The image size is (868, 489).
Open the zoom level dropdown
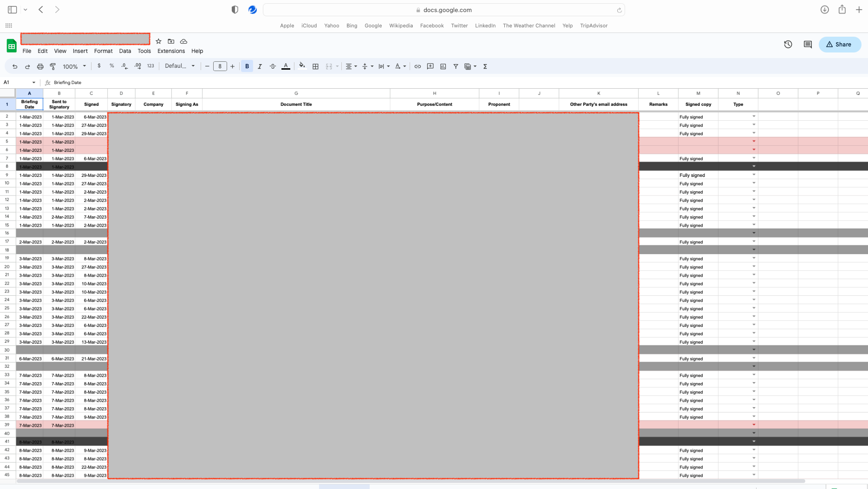(74, 66)
